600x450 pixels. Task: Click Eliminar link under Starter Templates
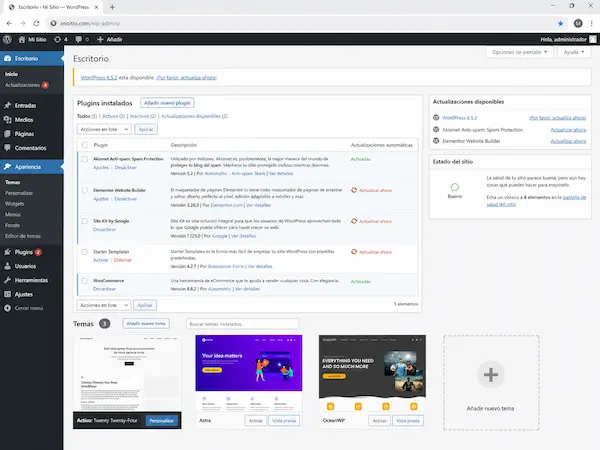tap(122, 260)
